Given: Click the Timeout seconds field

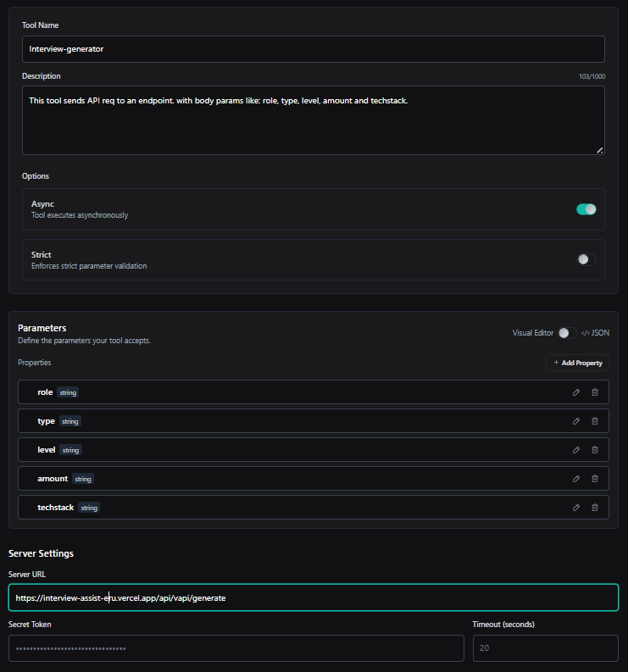Looking at the screenshot, I should tap(545, 648).
